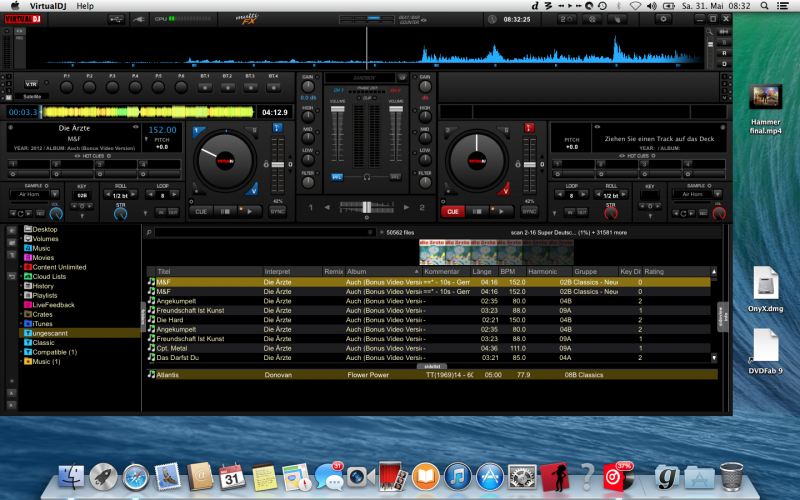Click the USB device icon in top bar
Image resolution: width=800 pixels, height=500 pixels.
[116, 19]
